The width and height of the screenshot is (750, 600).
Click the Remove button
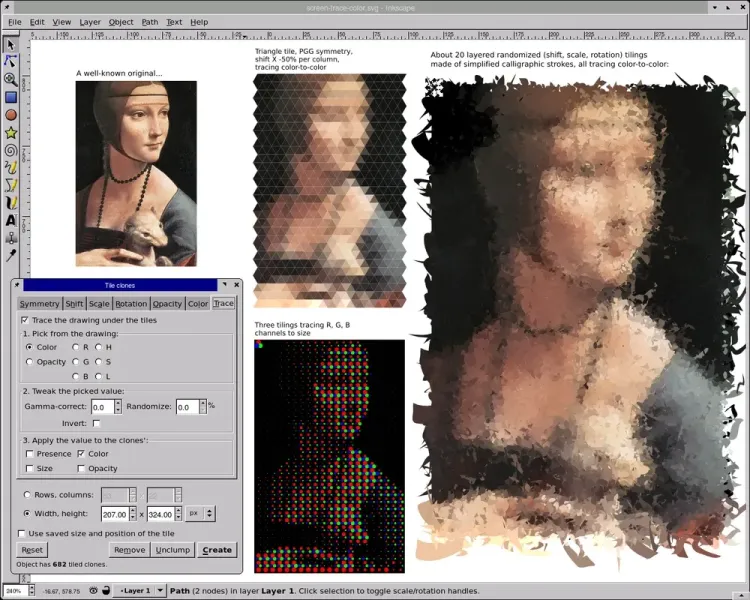click(129, 550)
